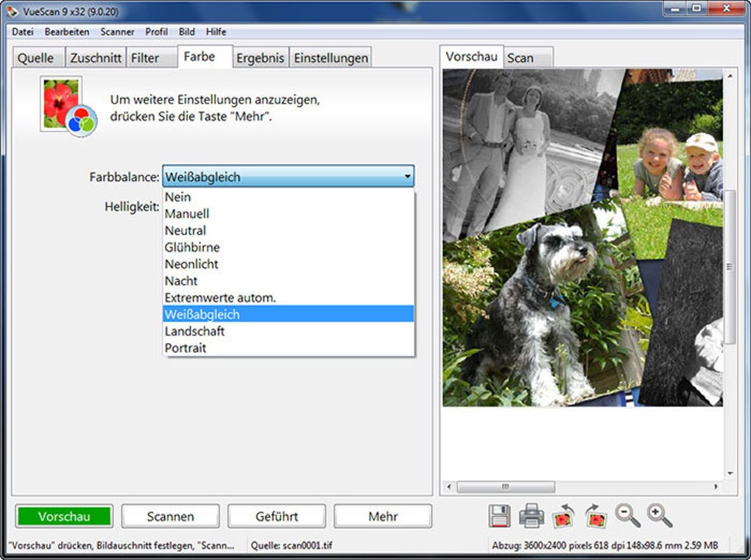The image size is (751, 560).
Task: Switch to the Quelle tab
Action: pyautogui.click(x=38, y=58)
